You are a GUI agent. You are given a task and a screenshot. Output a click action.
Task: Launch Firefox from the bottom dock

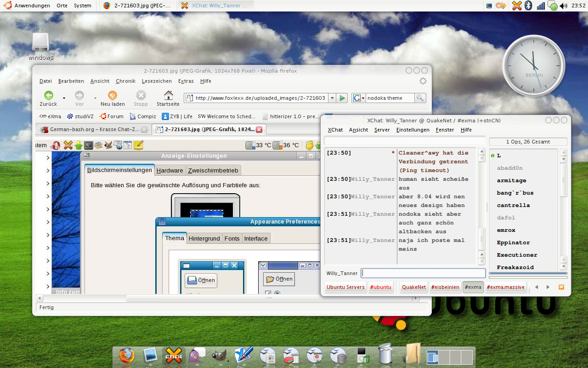[127, 355]
